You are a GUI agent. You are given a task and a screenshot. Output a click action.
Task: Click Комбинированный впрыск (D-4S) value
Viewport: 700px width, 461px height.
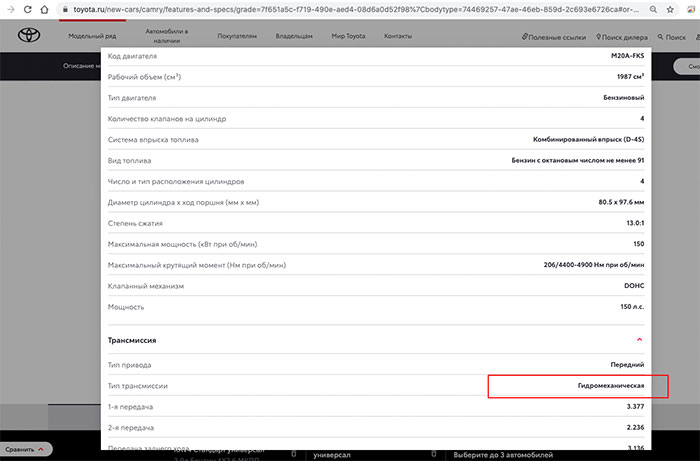[588, 139]
